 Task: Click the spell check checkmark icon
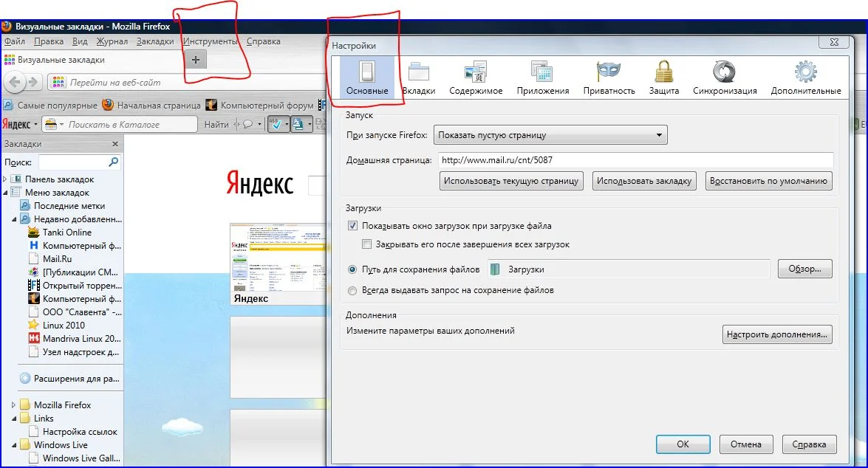(278, 125)
